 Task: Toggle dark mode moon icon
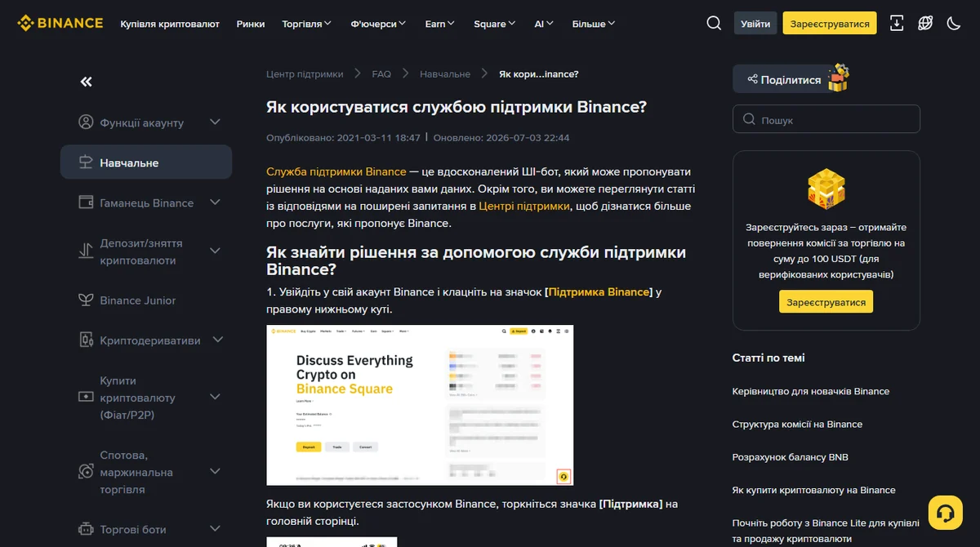953,23
